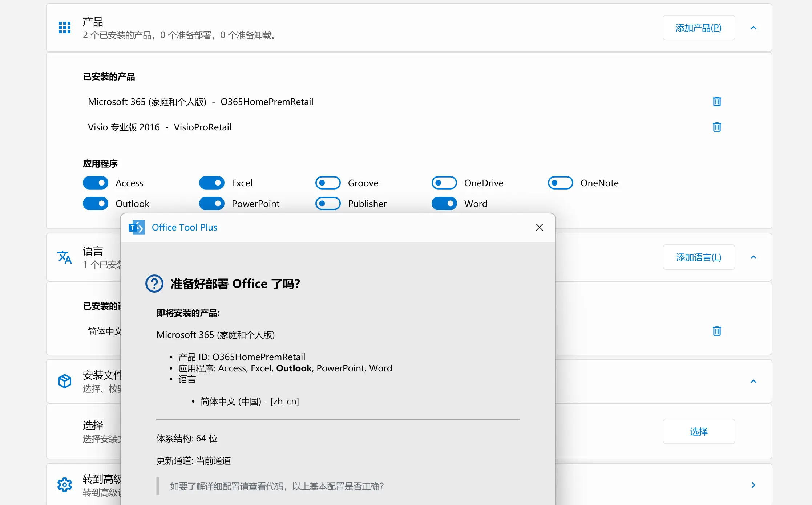The height and width of the screenshot is (505, 812).
Task: Click the 添加产品(P) button
Action: [698, 27]
